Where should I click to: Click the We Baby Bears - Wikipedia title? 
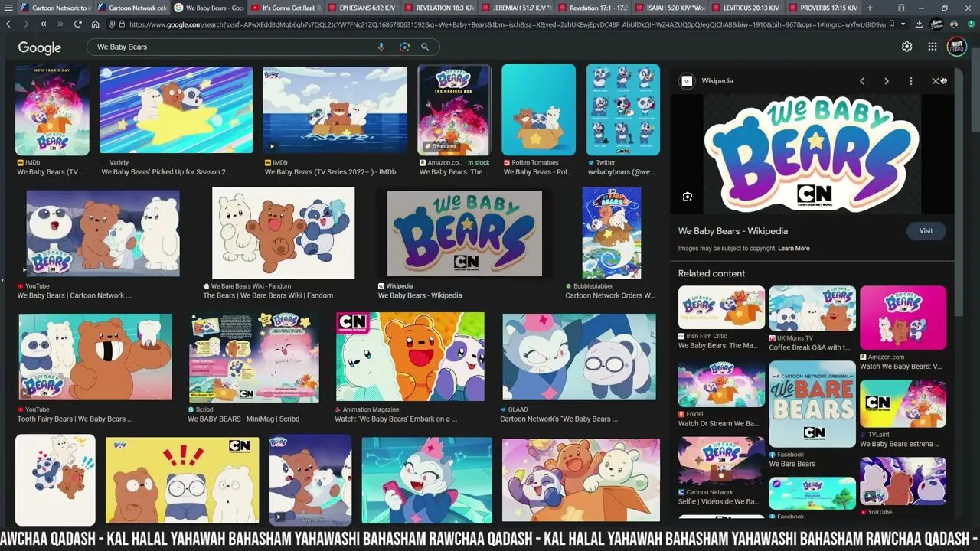[733, 231]
